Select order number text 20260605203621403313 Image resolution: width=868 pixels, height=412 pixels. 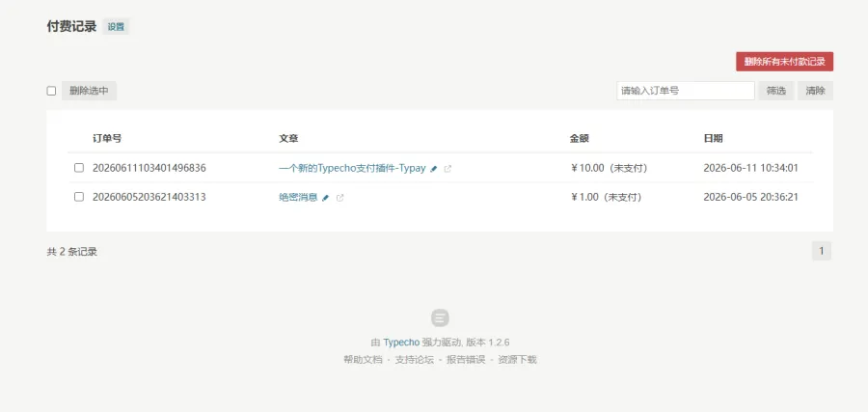point(149,197)
